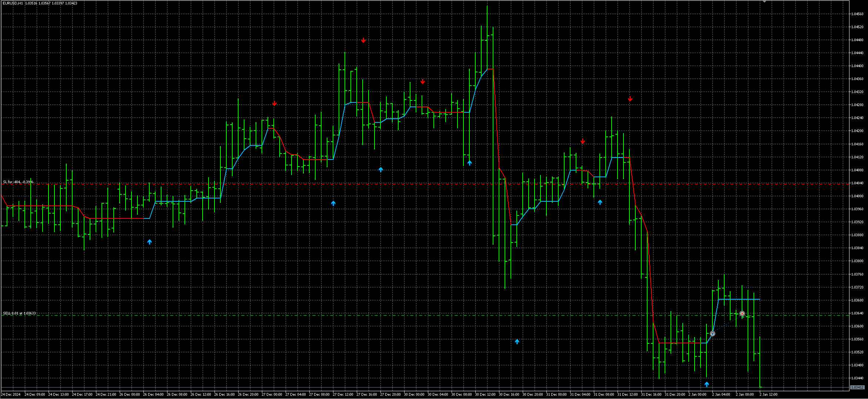Click the '27 Dec 12:00' time axis label
The width and height of the screenshot is (868, 399).
pyautogui.click(x=343, y=395)
